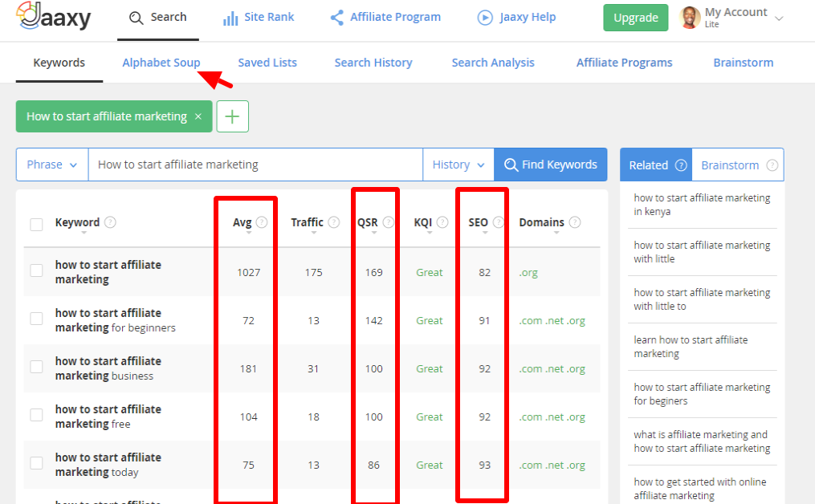
Task: Click related keyword ending 'for beginers'
Action: pos(702,394)
